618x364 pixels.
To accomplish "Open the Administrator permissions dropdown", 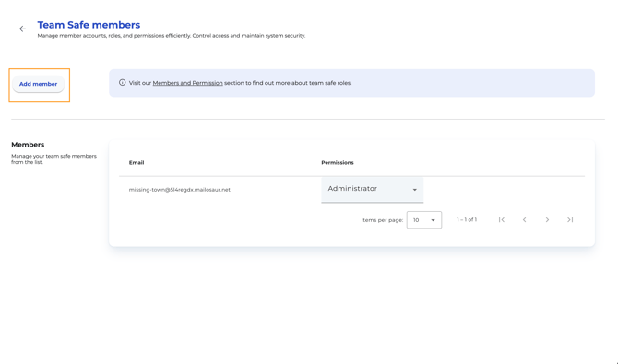I will click(x=372, y=190).
